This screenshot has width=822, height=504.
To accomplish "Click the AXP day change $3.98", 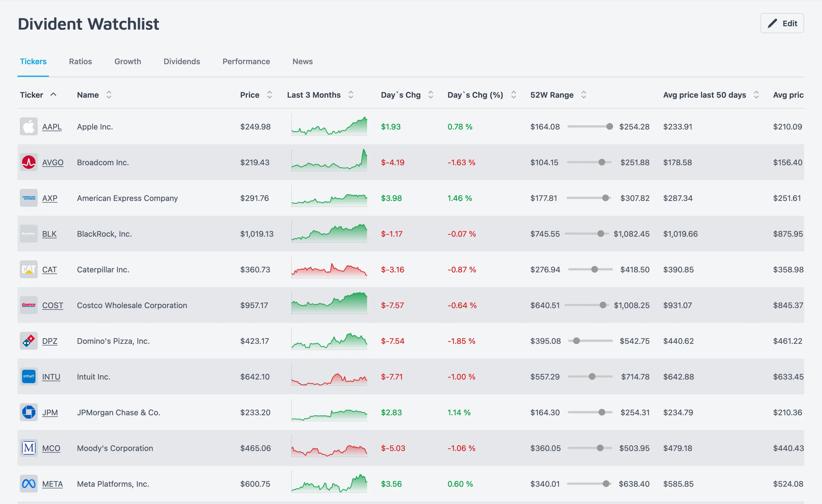I will (391, 198).
